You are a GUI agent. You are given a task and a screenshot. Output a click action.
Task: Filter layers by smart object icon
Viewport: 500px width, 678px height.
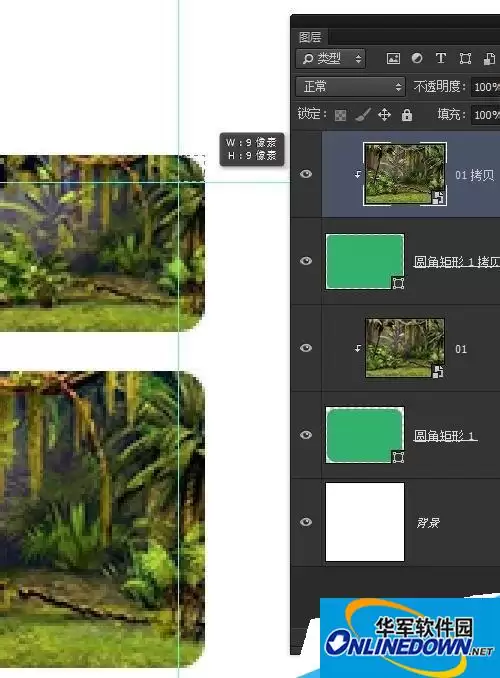(489, 58)
